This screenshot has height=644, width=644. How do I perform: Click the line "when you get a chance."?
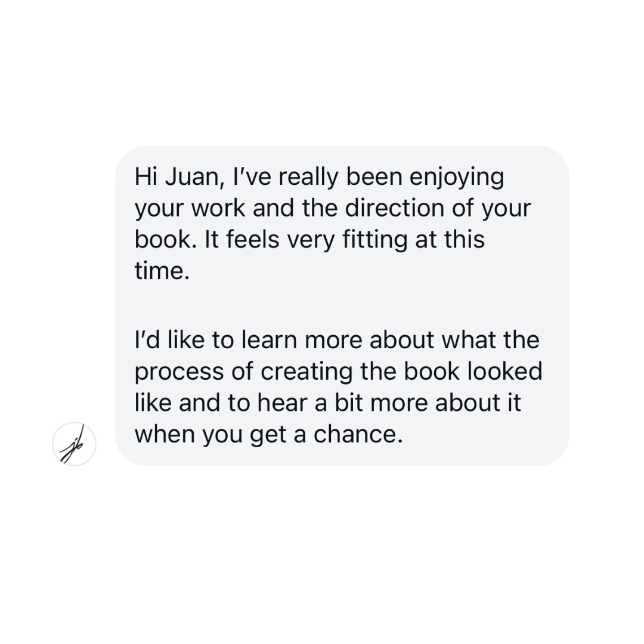point(268,435)
